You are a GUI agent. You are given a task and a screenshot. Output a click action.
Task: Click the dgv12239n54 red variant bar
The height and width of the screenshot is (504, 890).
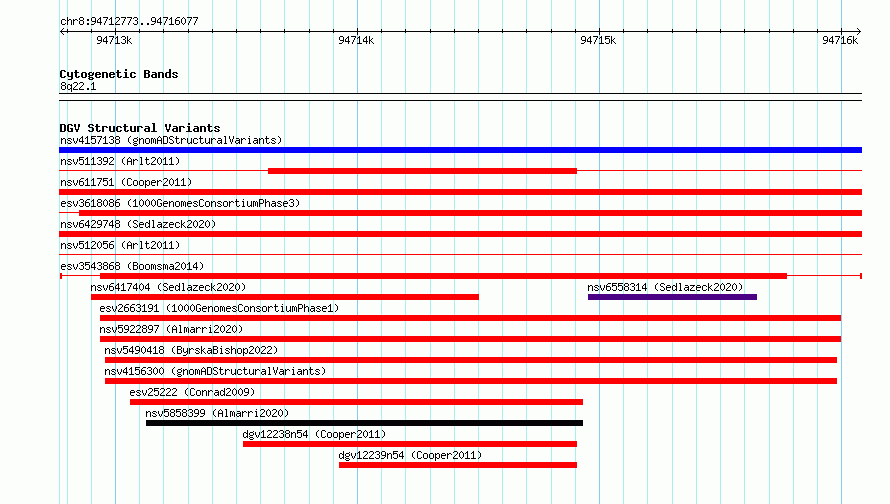click(x=458, y=465)
